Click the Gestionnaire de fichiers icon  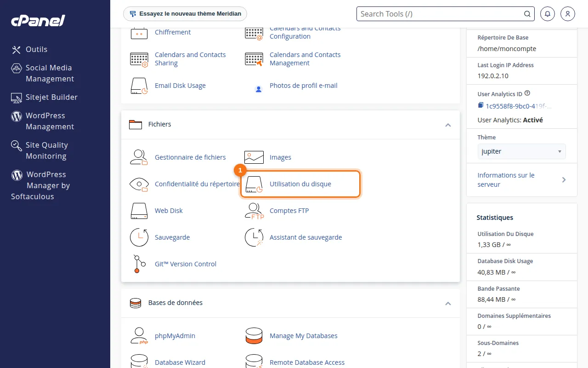(x=139, y=157)
